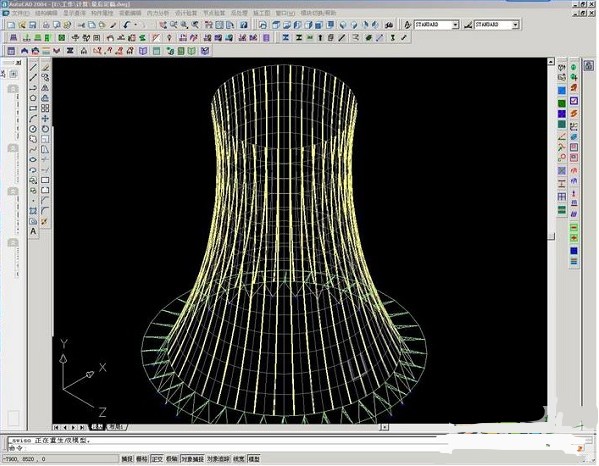Toggle 对象追踪 object tracking in status bar
The image size is (599, 466).
(x=219, y=459)
